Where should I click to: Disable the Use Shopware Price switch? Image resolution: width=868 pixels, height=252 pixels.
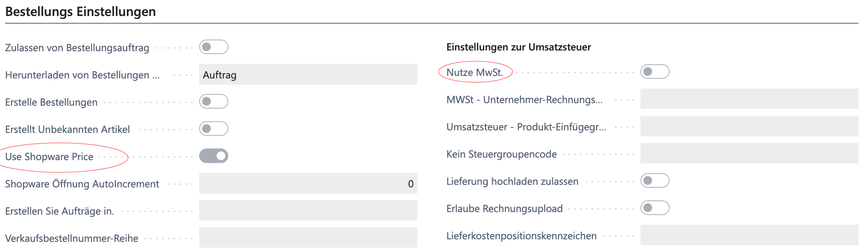(x=214, y=156)
